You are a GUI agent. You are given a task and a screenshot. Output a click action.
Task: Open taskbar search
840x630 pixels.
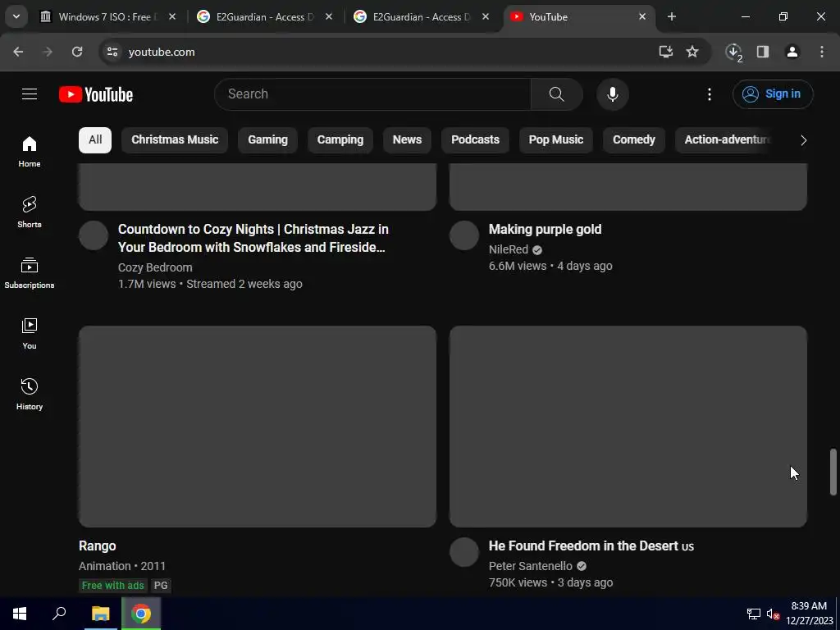point(59,614)
